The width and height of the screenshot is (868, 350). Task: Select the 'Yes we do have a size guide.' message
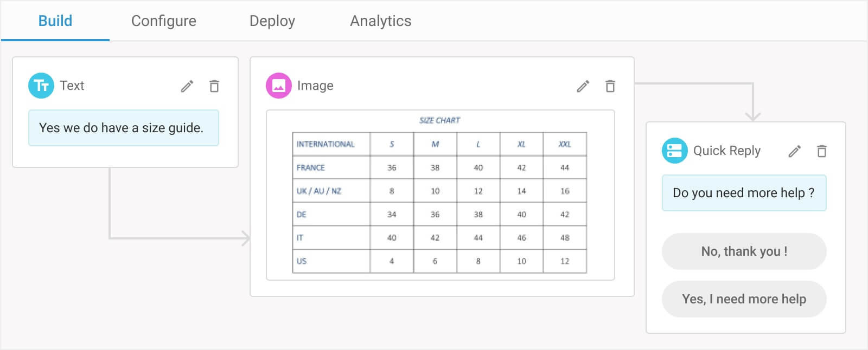coord(124,128)
